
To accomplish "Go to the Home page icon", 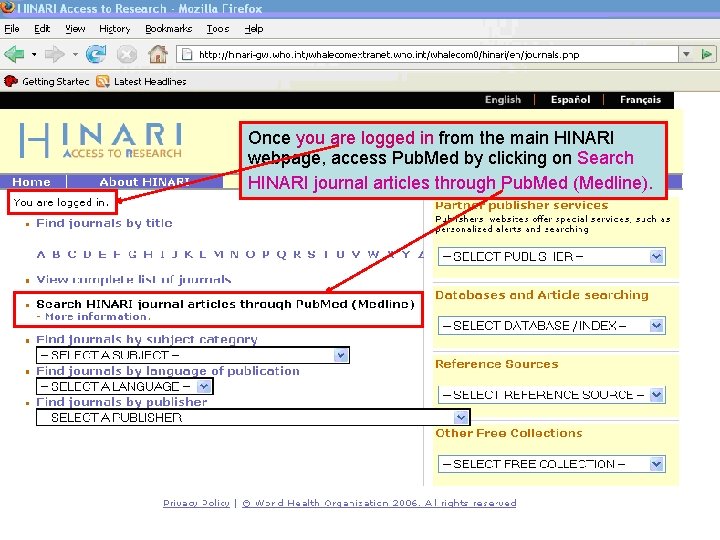I will (158, 54).
